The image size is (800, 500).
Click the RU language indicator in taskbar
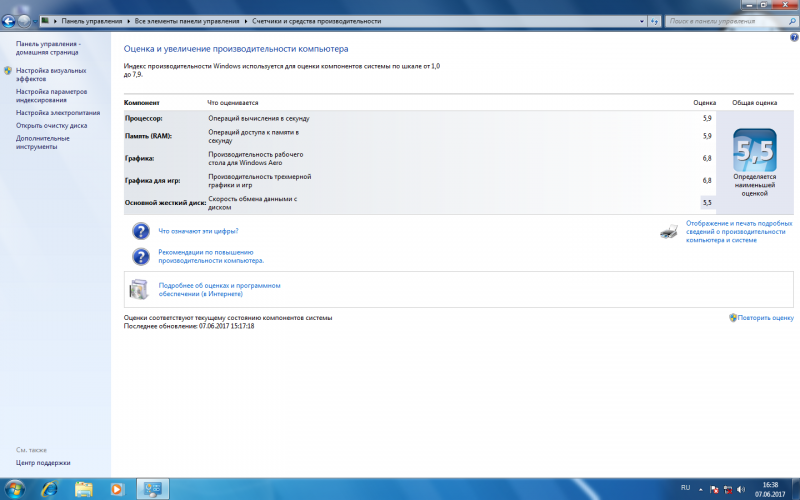pyautogui.click(x=685, y=487)
